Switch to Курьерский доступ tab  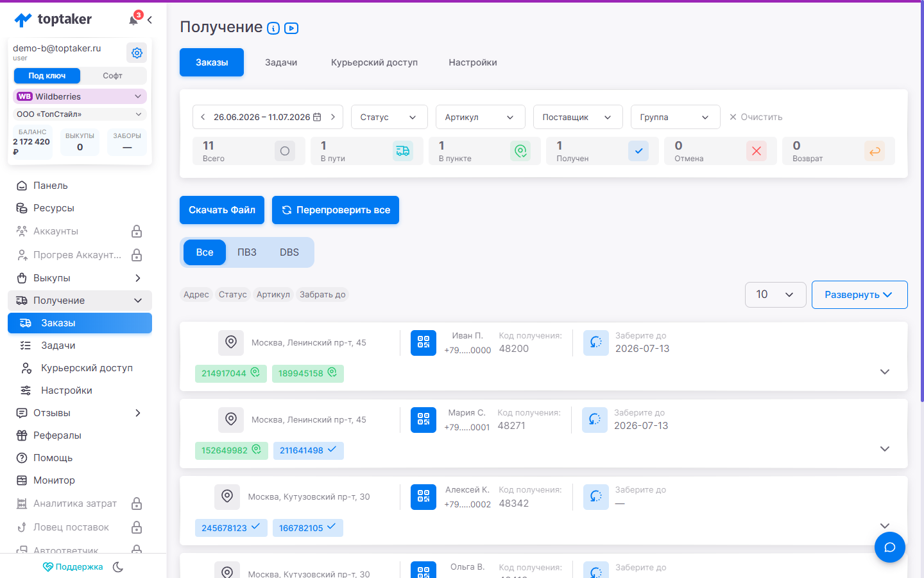374,62
